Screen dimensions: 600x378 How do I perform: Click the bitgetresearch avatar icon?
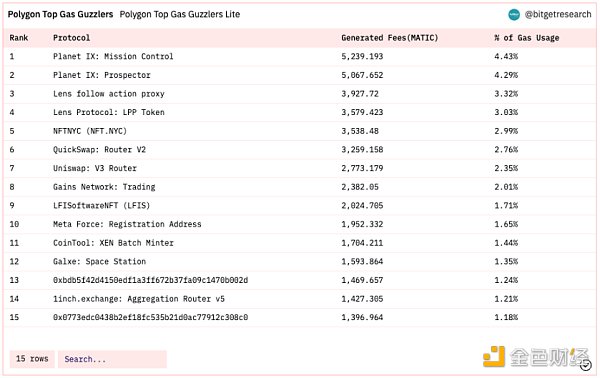click(514, 15)
